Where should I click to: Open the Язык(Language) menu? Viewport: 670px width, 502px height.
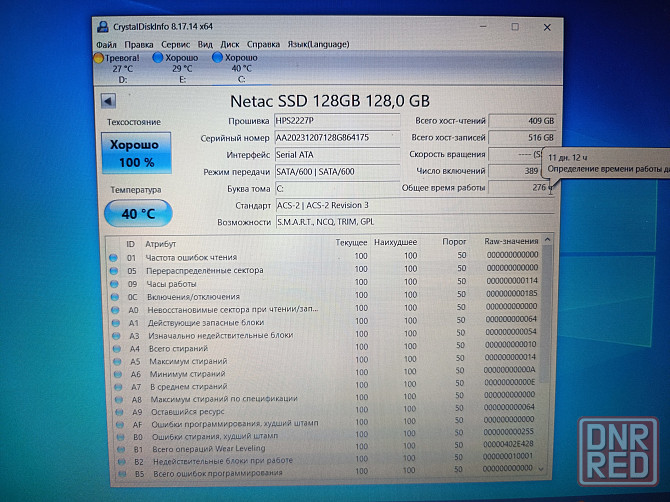(318, 44)
